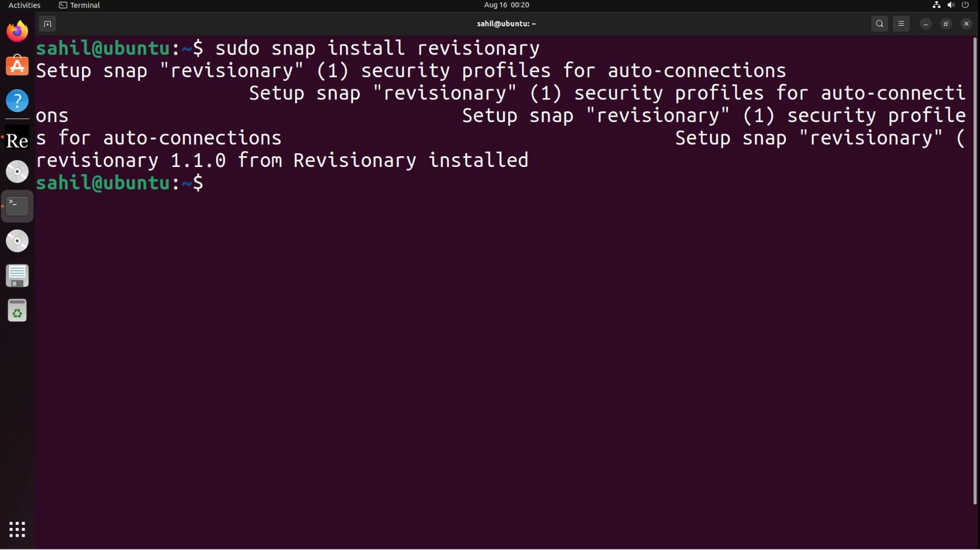
Task: Open the floppy disk save icon in dock
Action: (17, 276)
